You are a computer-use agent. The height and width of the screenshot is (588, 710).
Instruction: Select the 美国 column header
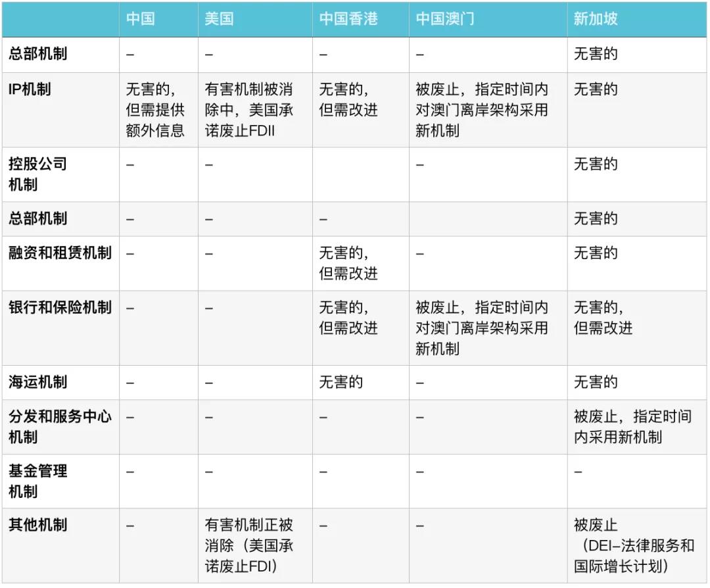[219, 19]
